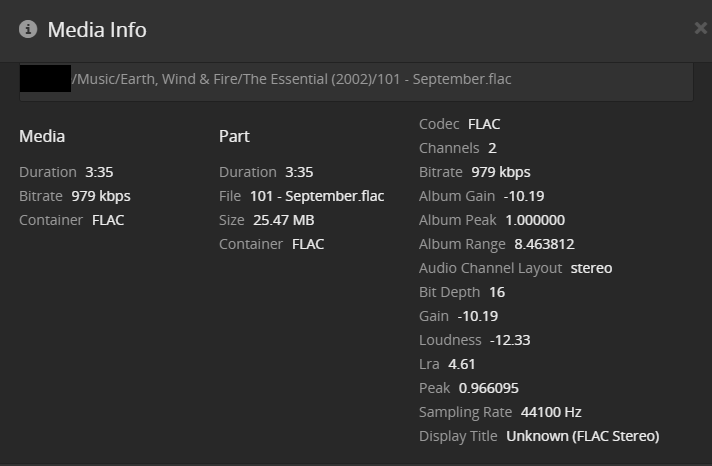Click the Channels value 2
This screenshot has height=466, width=712.
(492, 148)
